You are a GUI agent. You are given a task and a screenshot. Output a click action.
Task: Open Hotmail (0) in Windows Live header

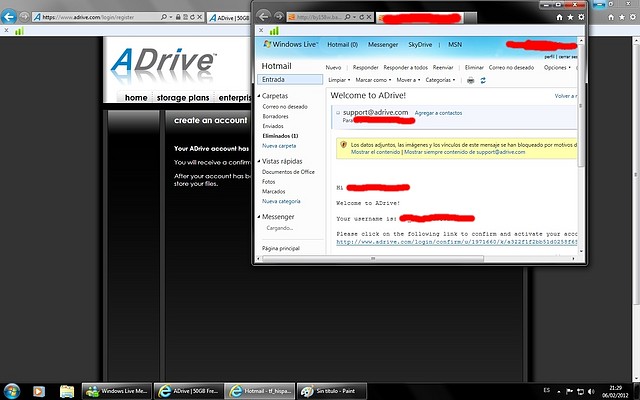(342, 44)
